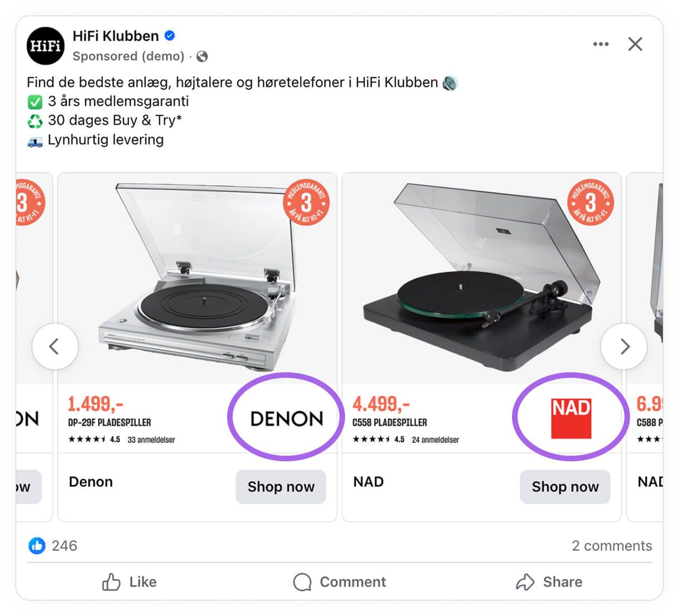The width and height of the screenshot is (679, 616).
Task: Go to previous carousel item
Action: [x=55, y=347]
